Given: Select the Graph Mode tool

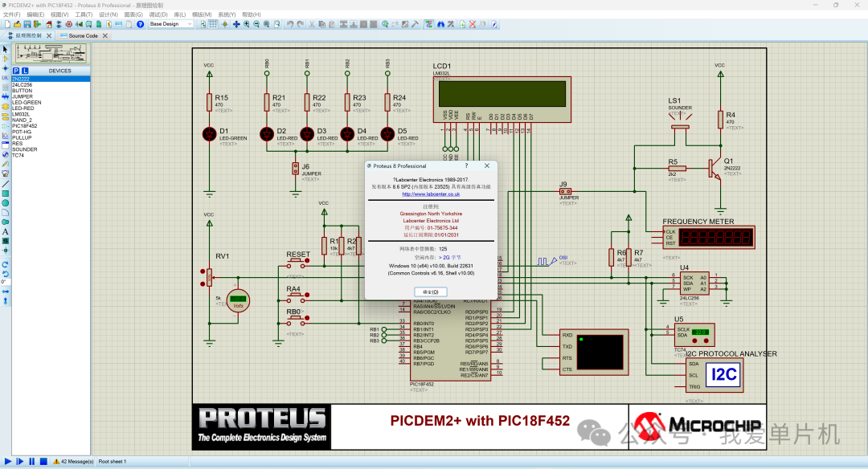Looking at the screenshot, I should point(6,136).
